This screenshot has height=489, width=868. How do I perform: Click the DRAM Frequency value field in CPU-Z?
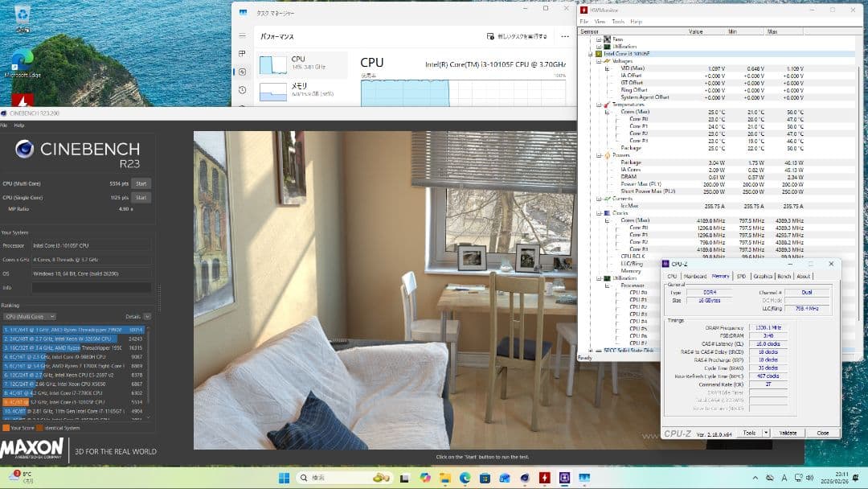click(x=768, y=328)
